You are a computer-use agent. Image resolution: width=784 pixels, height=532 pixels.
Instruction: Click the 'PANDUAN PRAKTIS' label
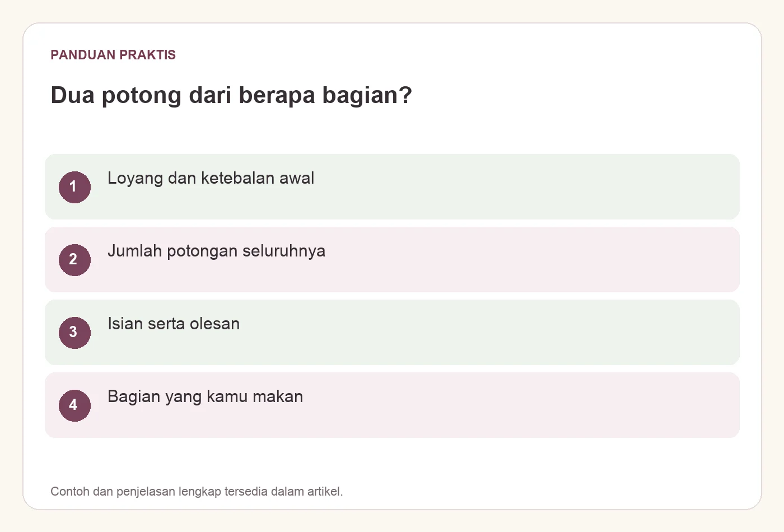pyautogui.click(x=113, y=55)
